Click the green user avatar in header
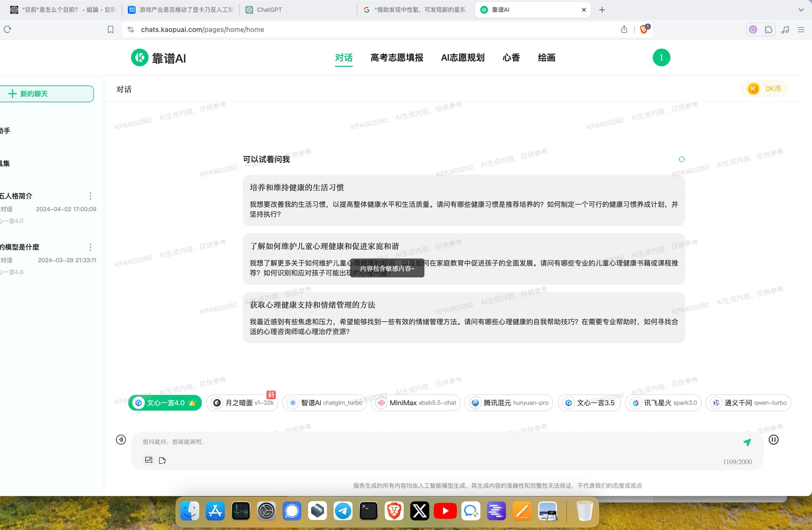This screenshot has width=812, height=530. 661,57
